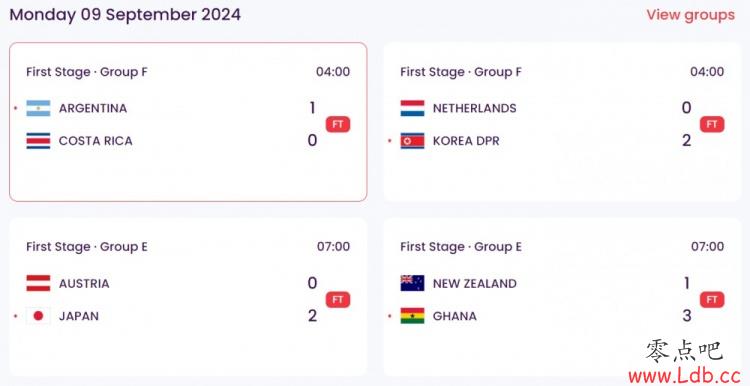Click the Ghana flag icon
Screen dimensions: 750x386
(412, 316)
